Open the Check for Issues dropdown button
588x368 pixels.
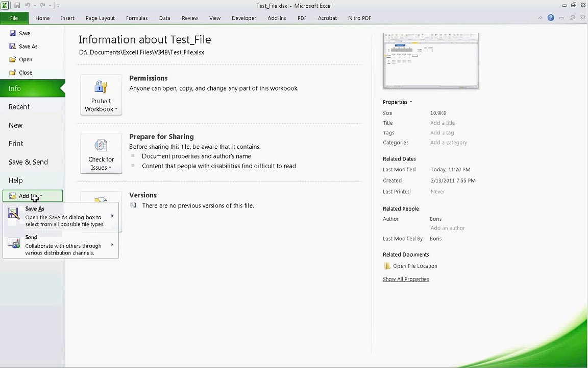pyautogui.click(x=101, y=153)
